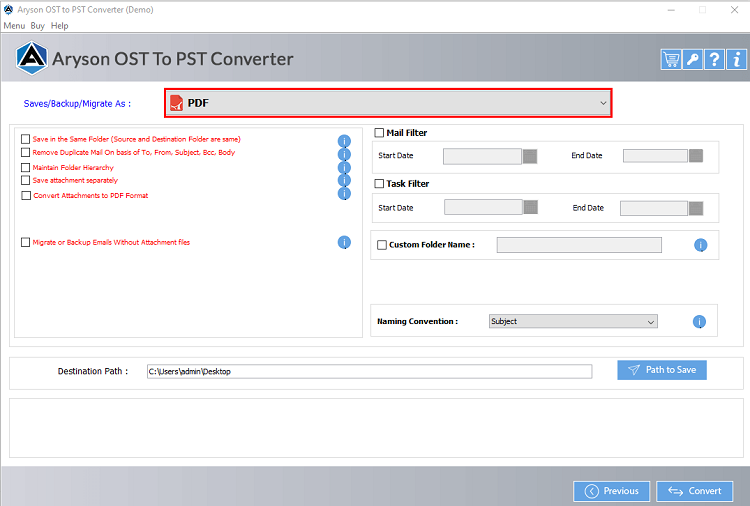Toggle Maintain Folder Hierarchy checkbox
750x506 pixels.
(x=25, y=167)
